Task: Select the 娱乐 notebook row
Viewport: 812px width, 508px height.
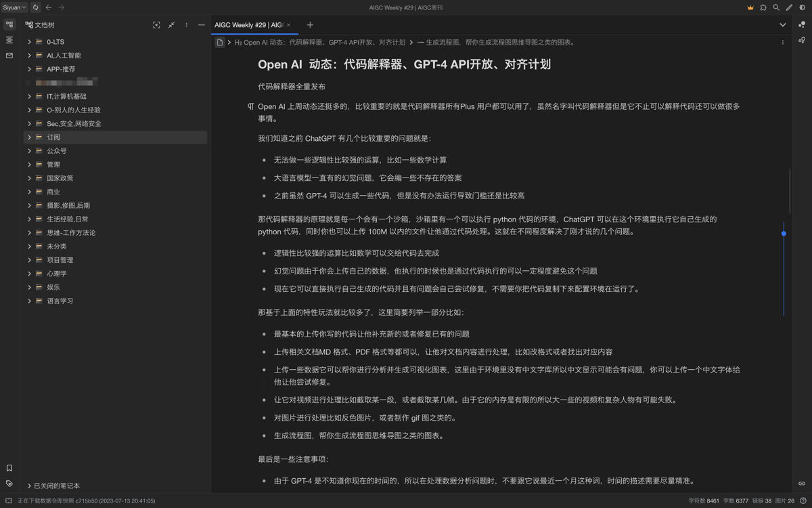Action: click(115, 287)
